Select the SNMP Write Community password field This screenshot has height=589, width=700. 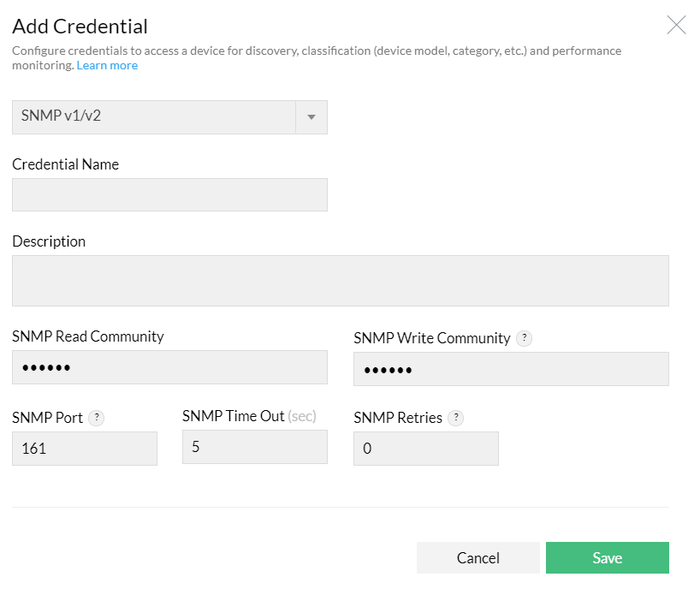tap(511, 369)
